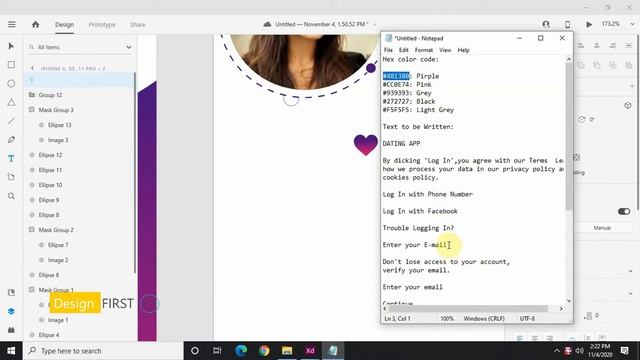640x360 pixels.
Task: Open Google Chrome from the taskbar
Action: coord(264,351)
